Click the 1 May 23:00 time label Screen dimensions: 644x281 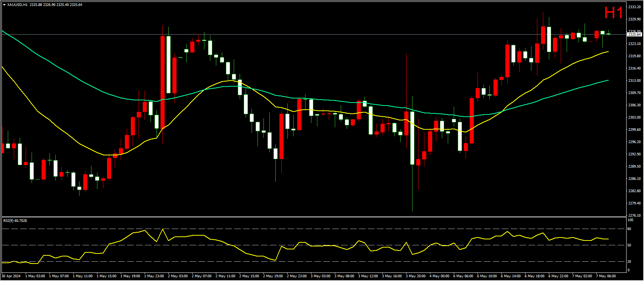point(154,276)
